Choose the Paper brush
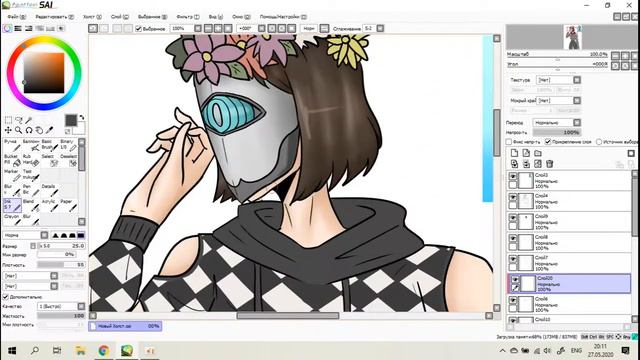The image size is (640, 360). click(68, 205)
